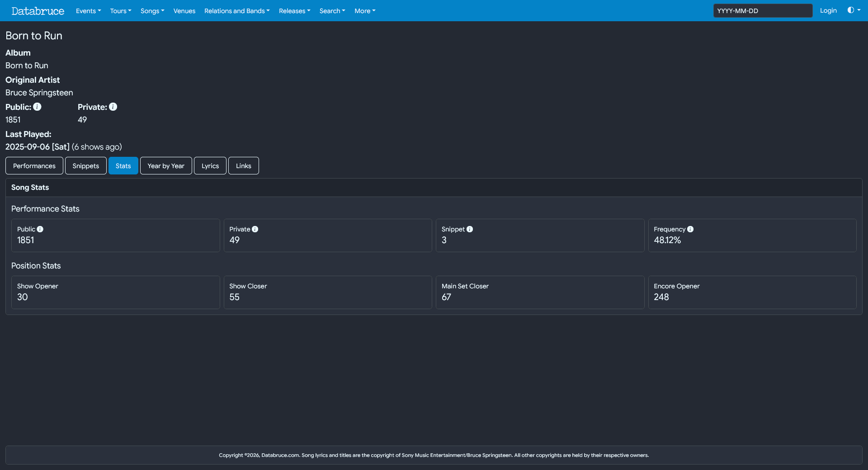Screen dimensions: 868x470
Task: Expand the Events dropdown menu
Action: click(x=88, y=11)
